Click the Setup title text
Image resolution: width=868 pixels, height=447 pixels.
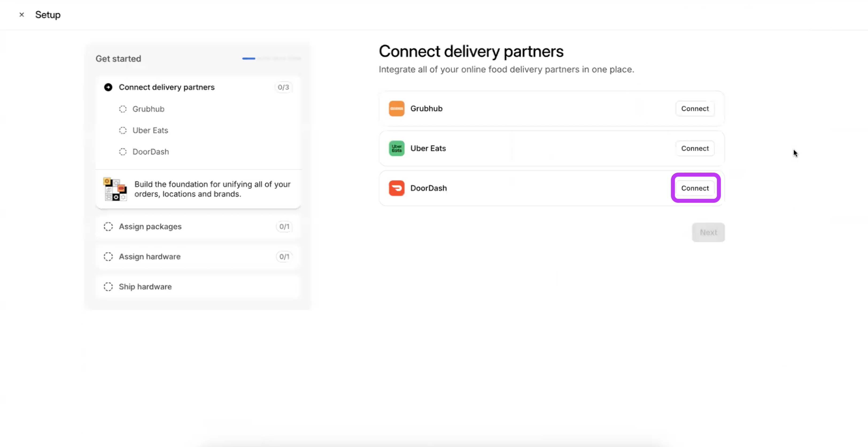click(48, 15)
